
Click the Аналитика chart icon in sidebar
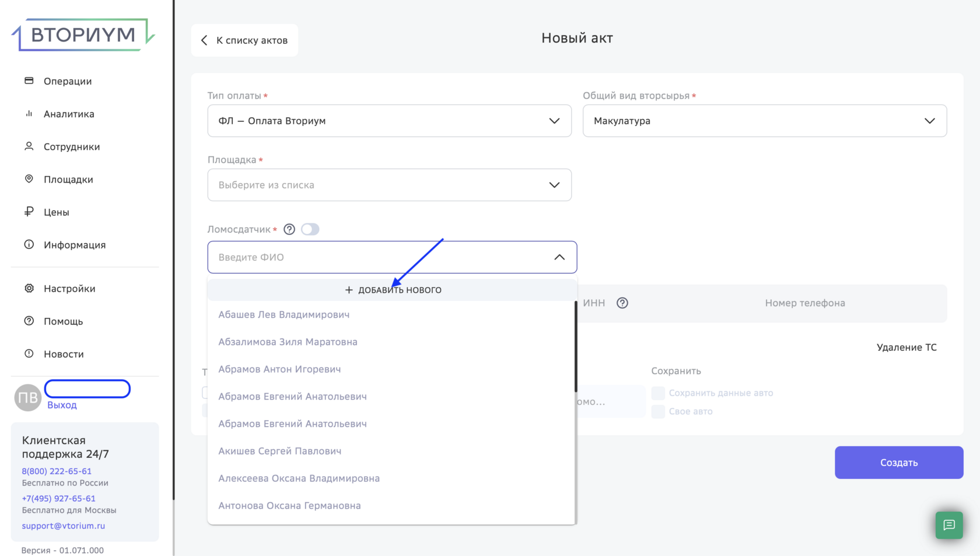coord(29,114)
